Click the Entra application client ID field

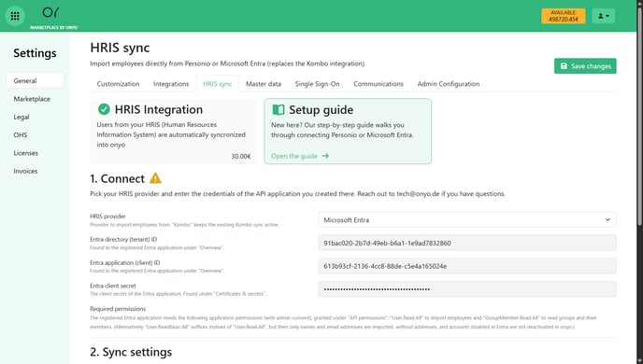pos(467,266)
